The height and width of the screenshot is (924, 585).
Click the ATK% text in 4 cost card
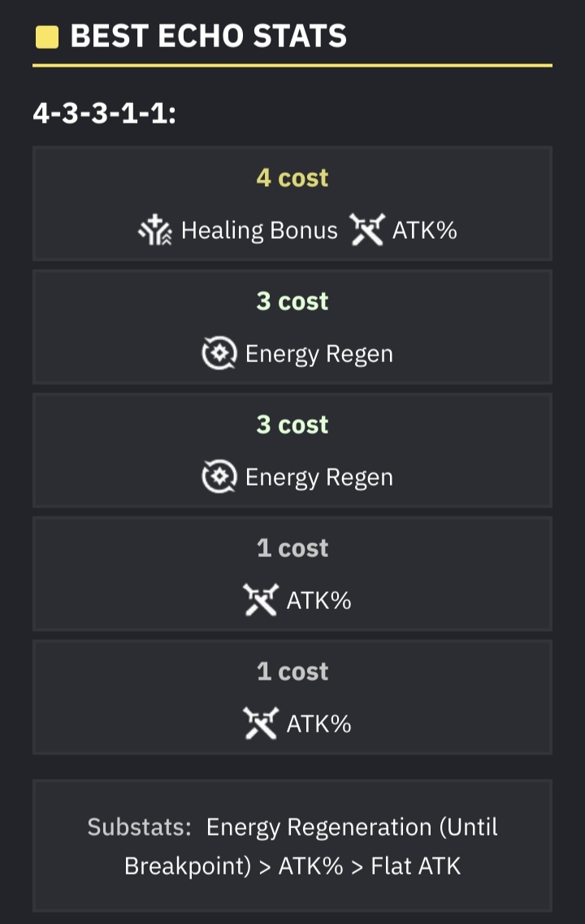[x=425, y=230]
